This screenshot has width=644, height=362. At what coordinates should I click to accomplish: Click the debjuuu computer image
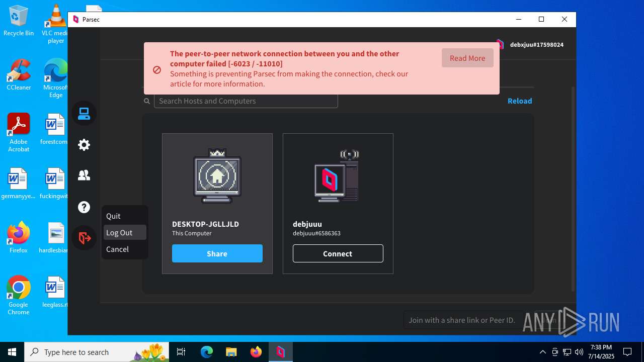tap(337, 176)
